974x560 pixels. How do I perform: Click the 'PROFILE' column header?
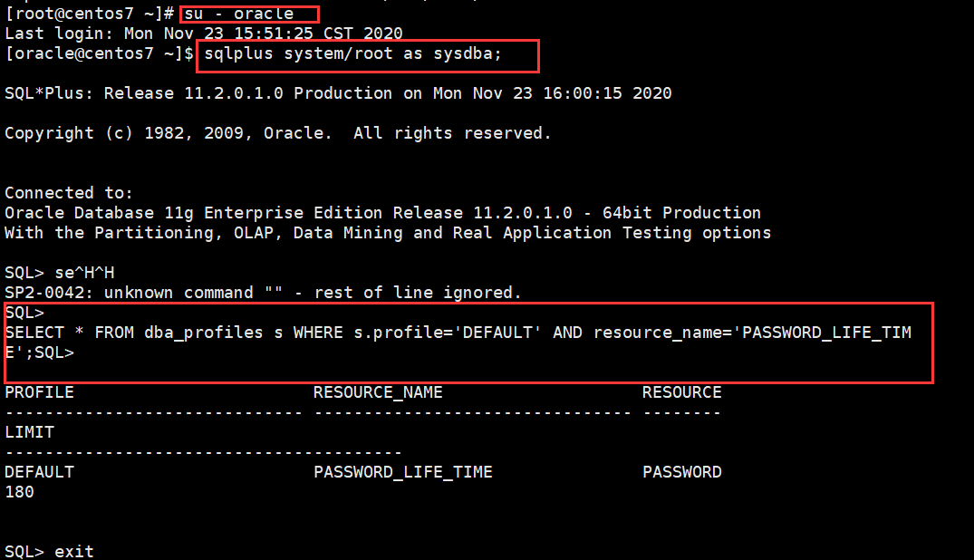[x=39, y=392]
